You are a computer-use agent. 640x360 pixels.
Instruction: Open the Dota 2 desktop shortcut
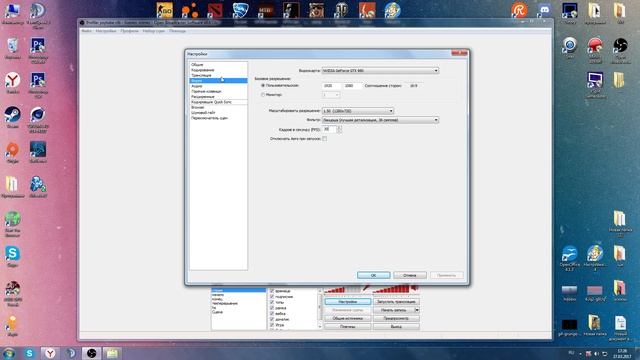point(215,10)
